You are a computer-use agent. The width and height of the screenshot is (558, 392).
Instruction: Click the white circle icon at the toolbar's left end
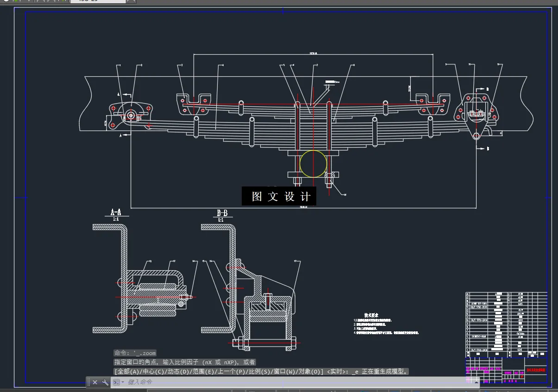(6, 1)
